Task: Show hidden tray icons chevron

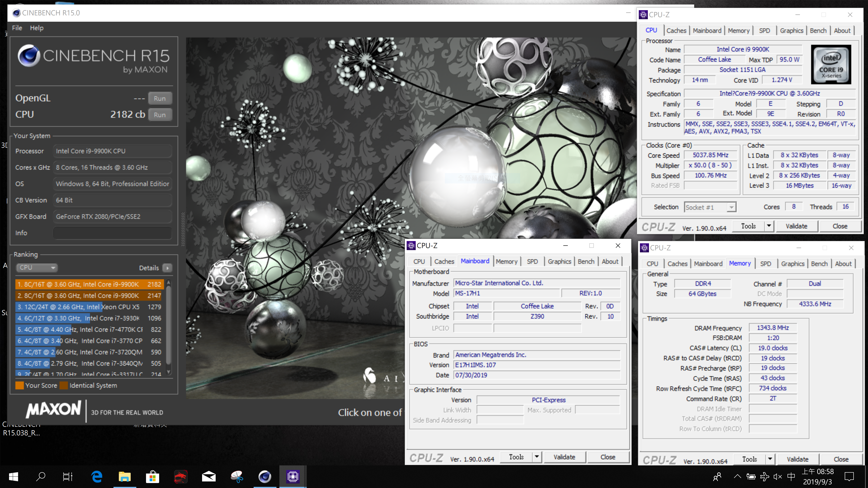Action: [737, 476]
